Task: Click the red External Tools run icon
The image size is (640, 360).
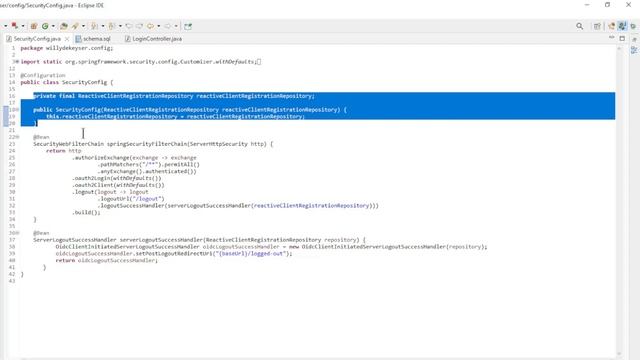Action: [15, 26]
